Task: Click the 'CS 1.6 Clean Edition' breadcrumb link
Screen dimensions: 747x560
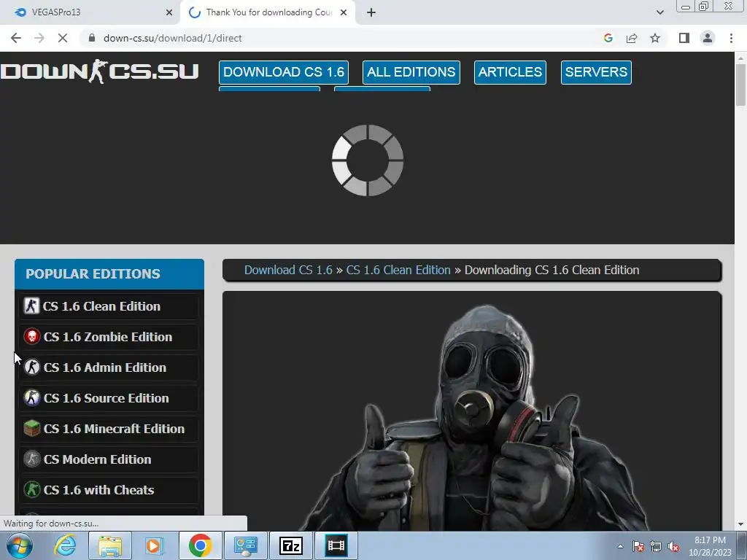Action: coord(398,270)
